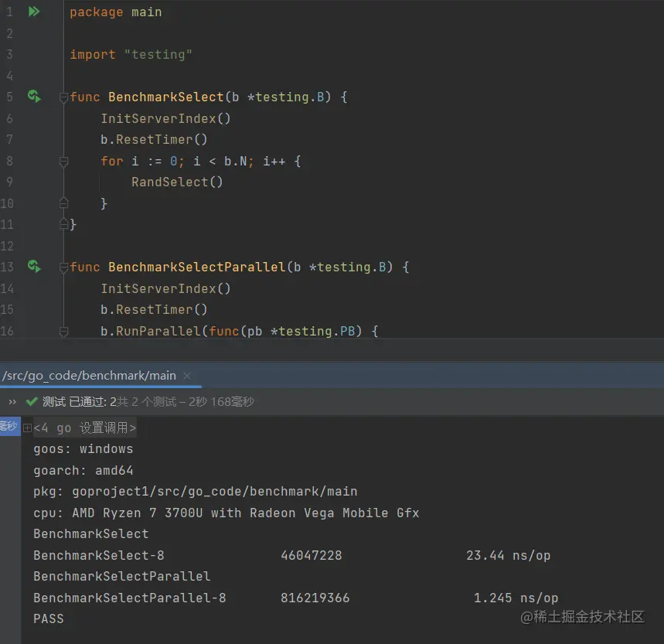Image resolution: width=664 pixels, height=644 pixels.
Task: Fold at BenchmarkSelect closing brace marker
Action: (x=63, y=224)
